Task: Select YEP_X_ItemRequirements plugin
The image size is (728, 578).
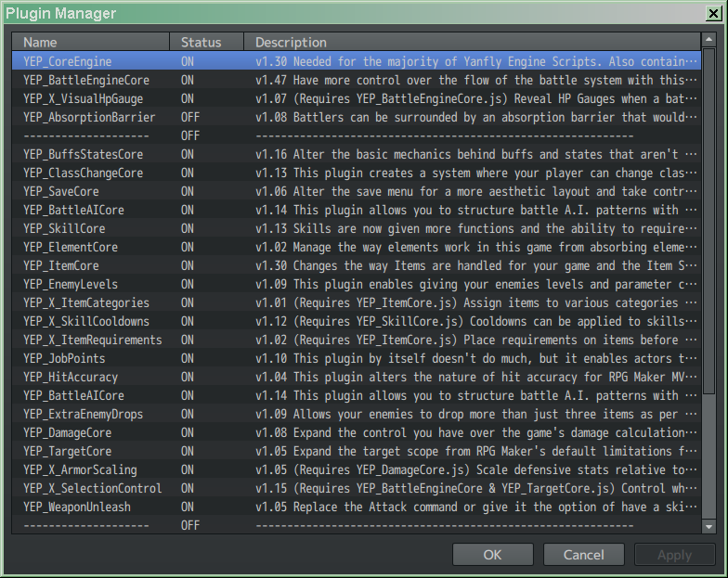Action: 357,340
